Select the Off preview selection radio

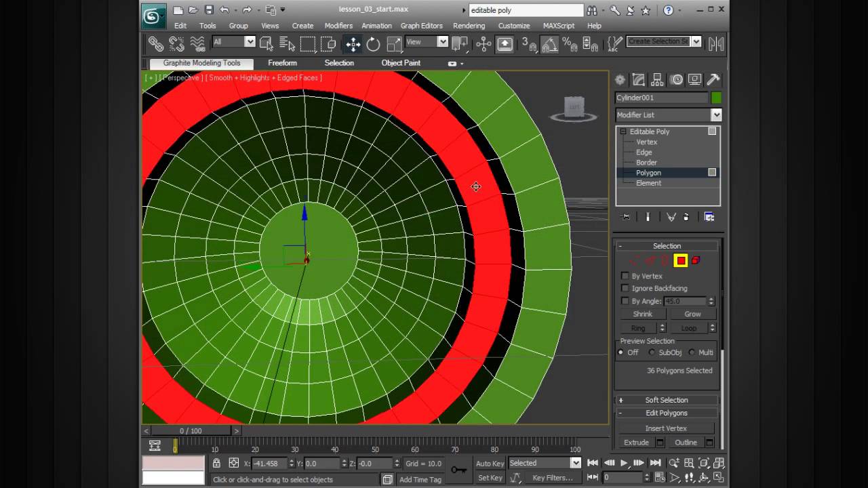click(621, 352)
